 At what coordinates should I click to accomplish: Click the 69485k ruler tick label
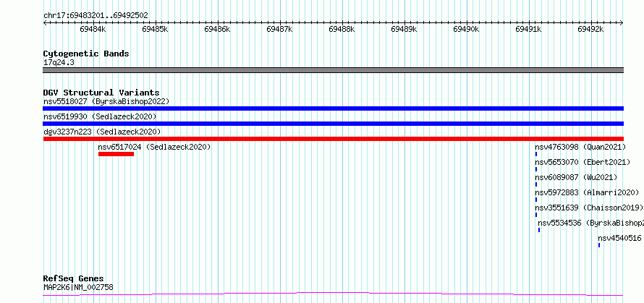click(156, 29)
